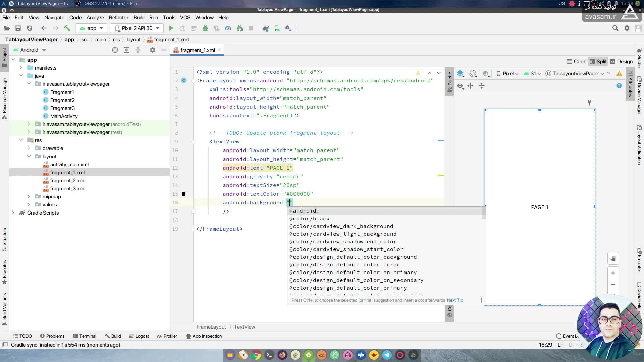Click the zoom in plus button
The height and width of the screenshot is (362, 644).
click(x=613, y=273)
